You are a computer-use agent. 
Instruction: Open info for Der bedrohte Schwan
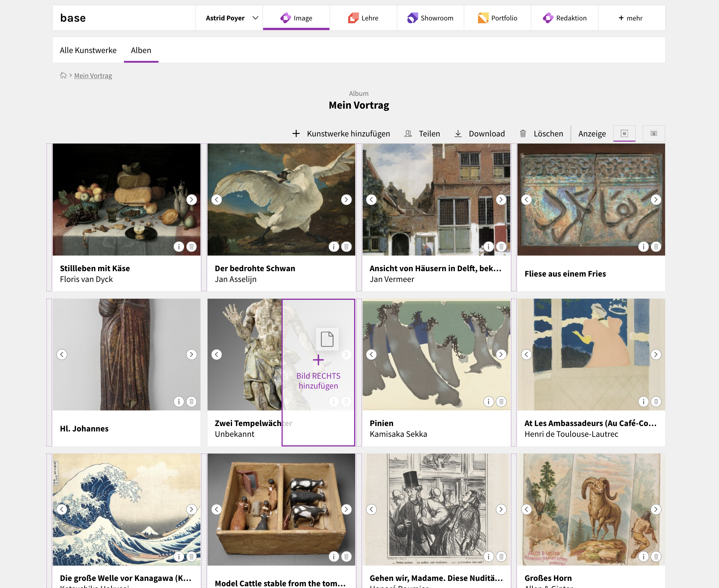334,246
